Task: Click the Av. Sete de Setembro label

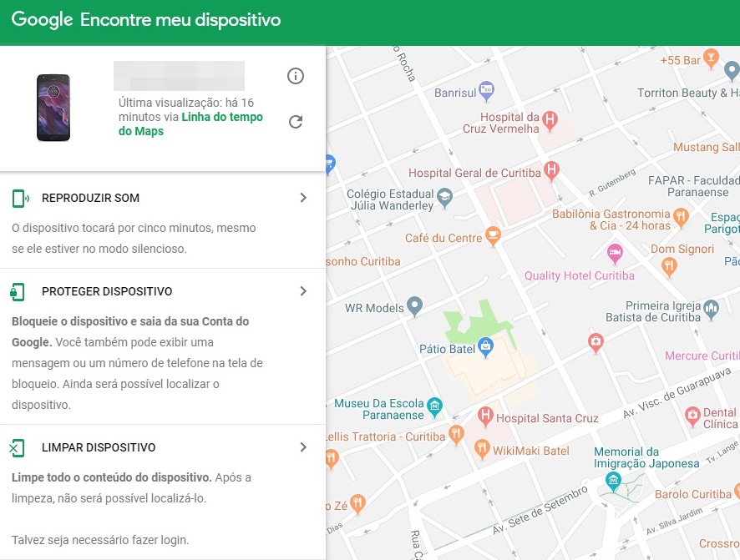Action: 541,510
